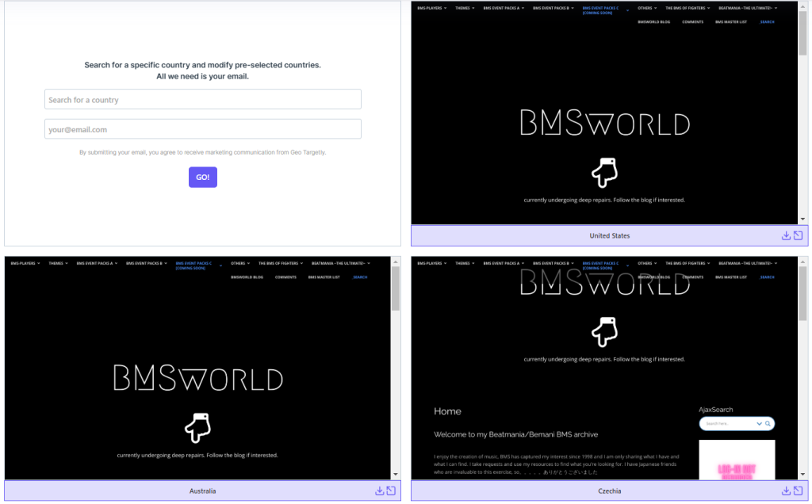Image resolution: width=812 pixels, height=504 pixels.
Task: Click the pointing hand icon in Australia preview
Action: click(197, 427)
